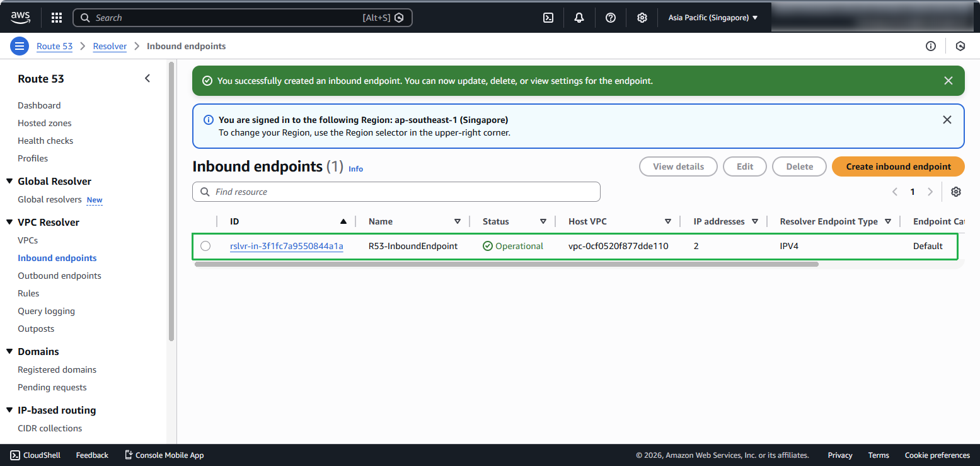Open the info panel icon in breadcrumb bar
Screen dimensions: 980x466
pos(931,46)
